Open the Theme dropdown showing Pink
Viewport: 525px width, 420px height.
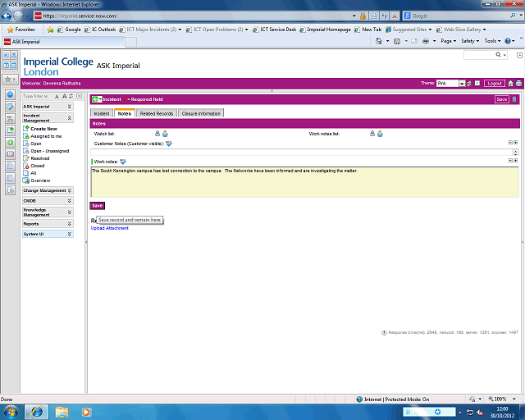pyautogui.click(x=462, y=84)
